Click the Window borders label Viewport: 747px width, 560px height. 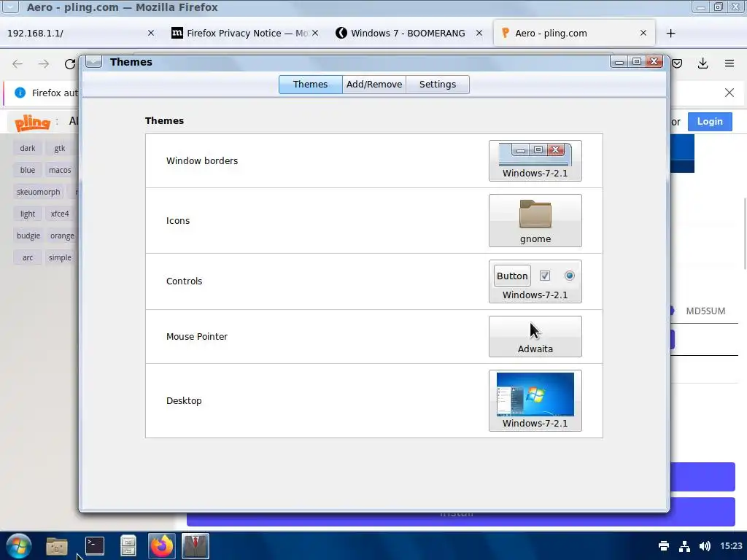[x=202, y=161]
